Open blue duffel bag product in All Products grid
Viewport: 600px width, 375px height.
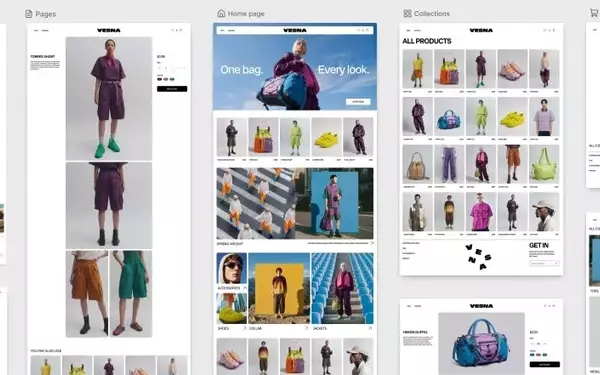click(449, 117)
